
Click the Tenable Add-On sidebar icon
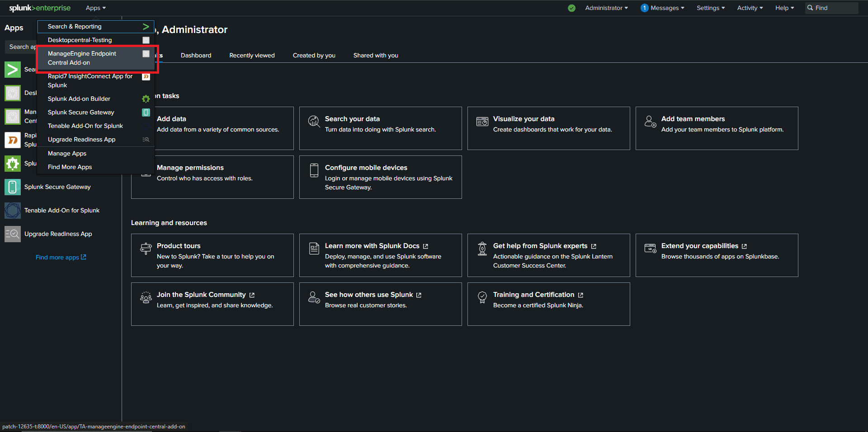point(13,211)
